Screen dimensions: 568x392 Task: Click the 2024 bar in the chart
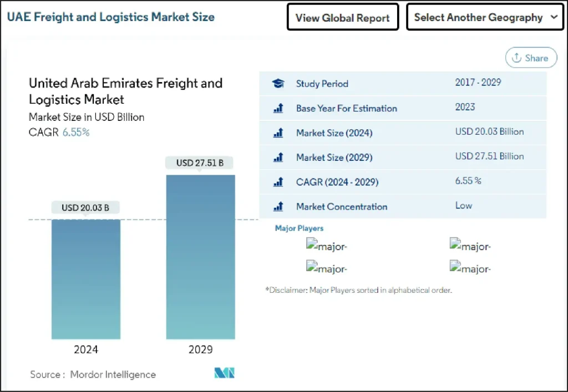point(86,279)
